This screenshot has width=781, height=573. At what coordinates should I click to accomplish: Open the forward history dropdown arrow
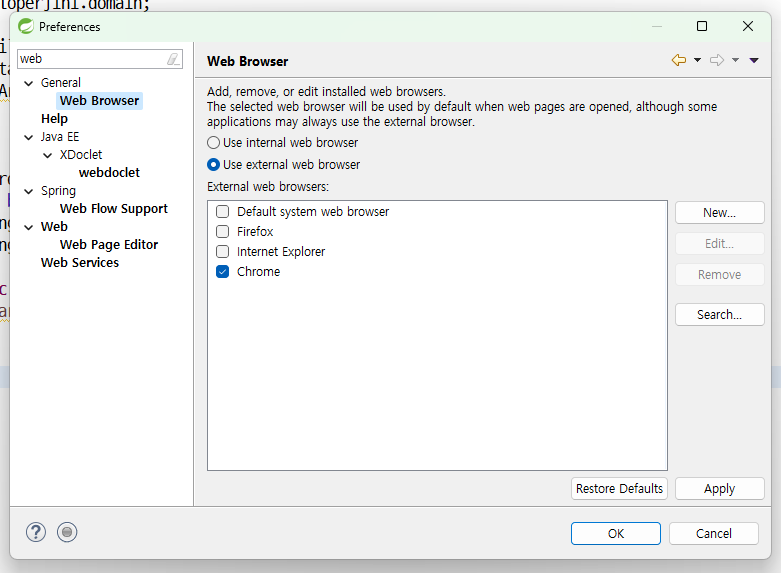pos(735,60)
